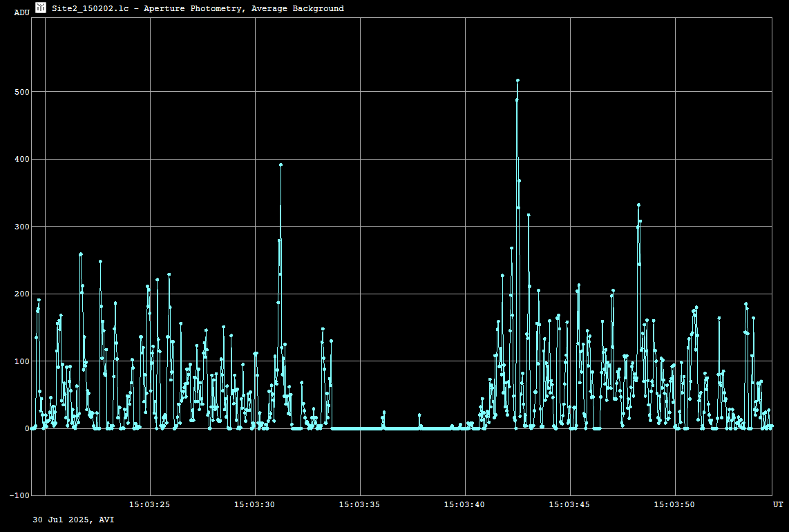Click the 15:03:50 time axis tick label

click(x=675, y=505)
